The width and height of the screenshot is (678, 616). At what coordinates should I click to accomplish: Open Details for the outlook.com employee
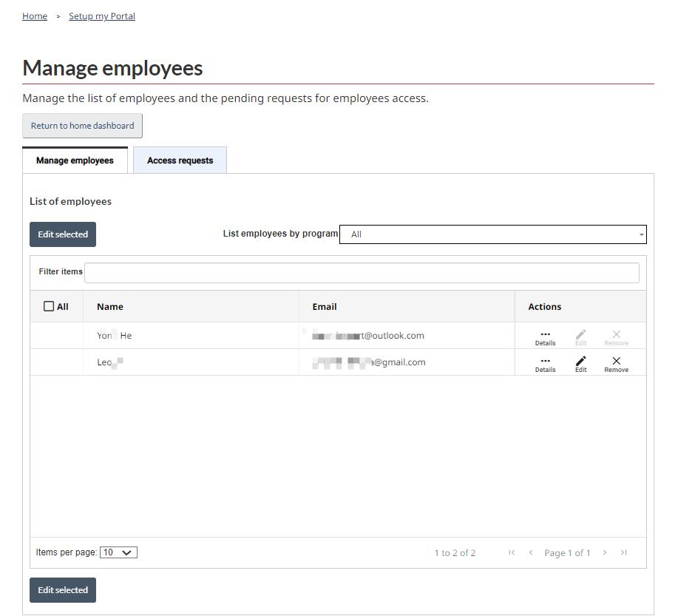[x=545, y=336]
